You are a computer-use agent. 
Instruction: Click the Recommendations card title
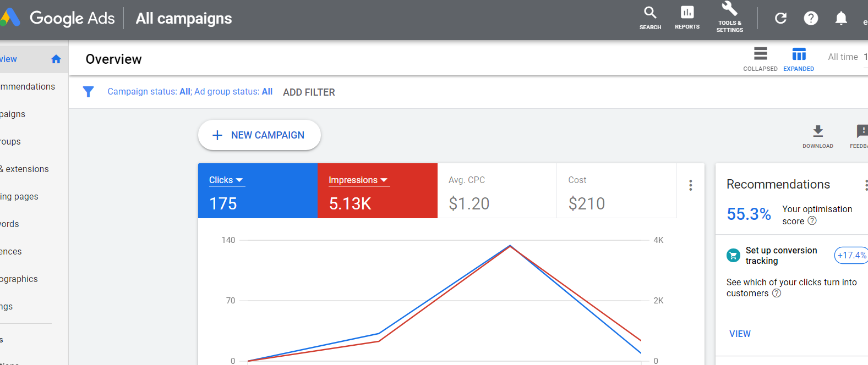pyautogui.click(x=778, y=184)
